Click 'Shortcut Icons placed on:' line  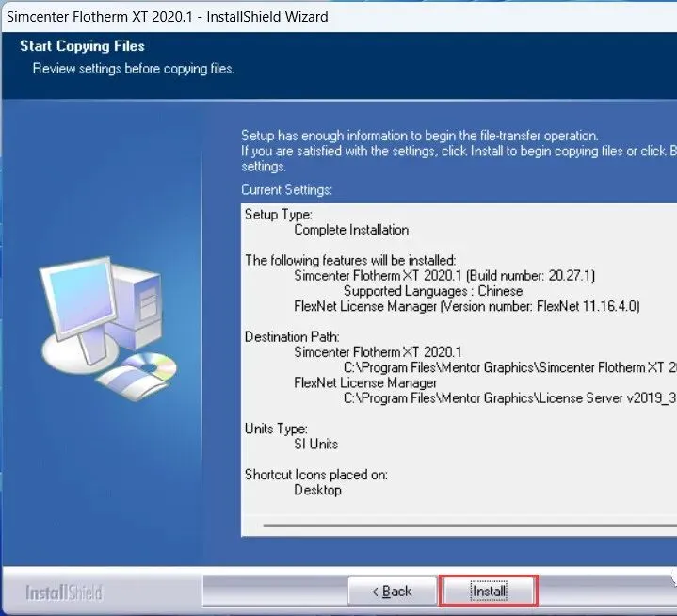tap(315, 475)
